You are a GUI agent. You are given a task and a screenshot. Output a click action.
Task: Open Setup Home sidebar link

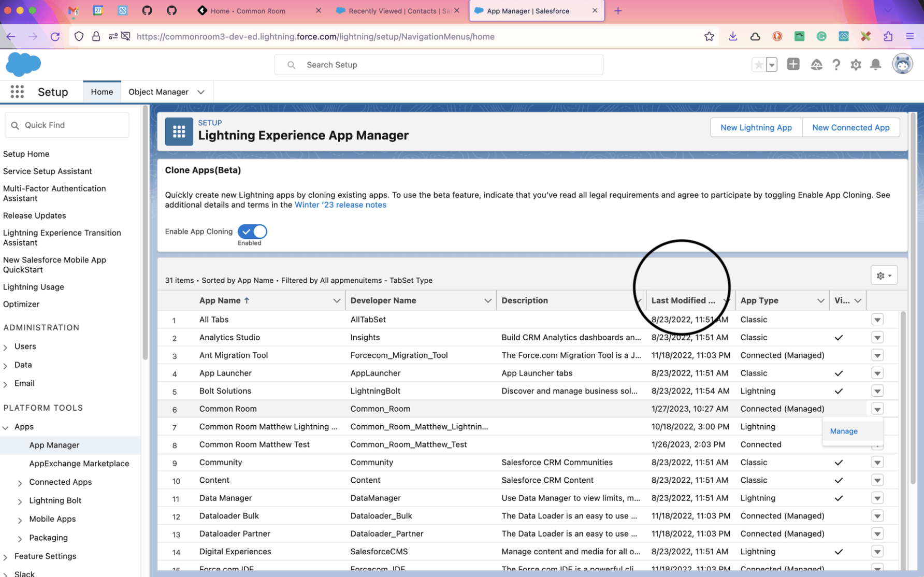[x=26, y=154]
